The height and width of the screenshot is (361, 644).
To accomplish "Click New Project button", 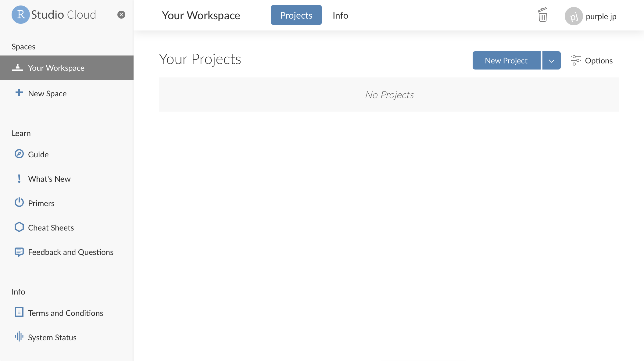I will (x=506, y=60).
